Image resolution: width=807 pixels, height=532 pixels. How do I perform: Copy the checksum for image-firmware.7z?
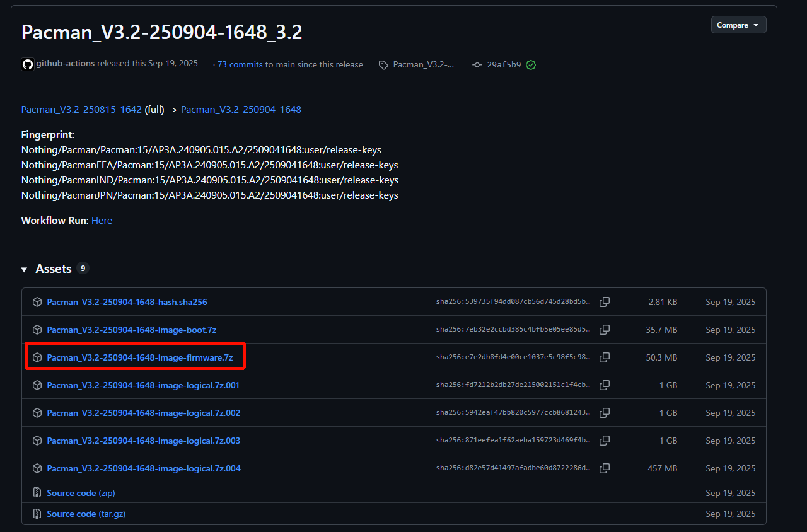tap(605, 357)
